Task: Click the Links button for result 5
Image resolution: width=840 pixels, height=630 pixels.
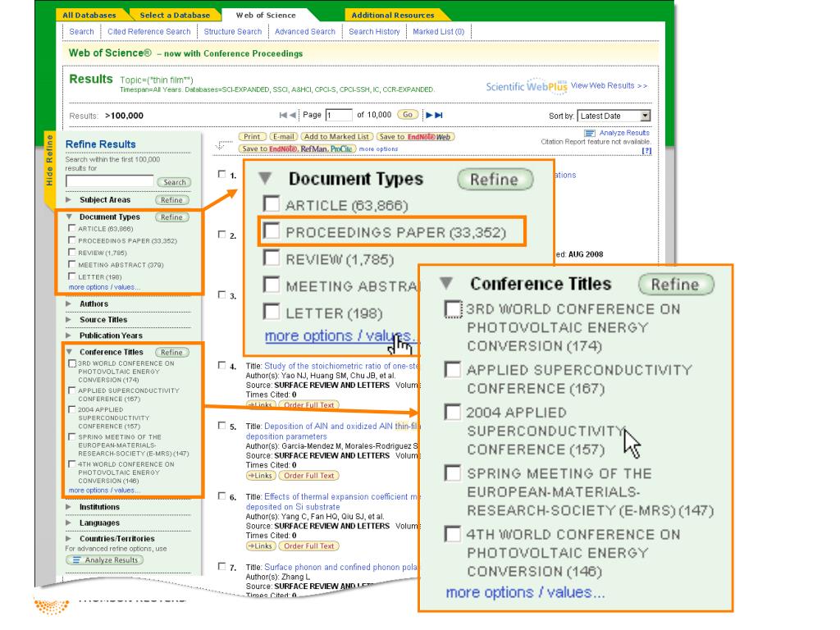Action: tap(260, 476)
